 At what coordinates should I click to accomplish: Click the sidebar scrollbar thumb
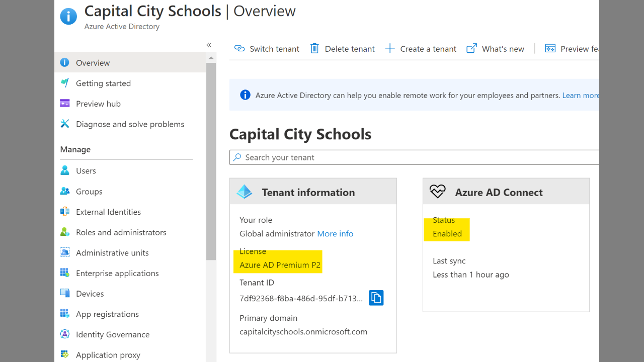(x=211, y=161)
